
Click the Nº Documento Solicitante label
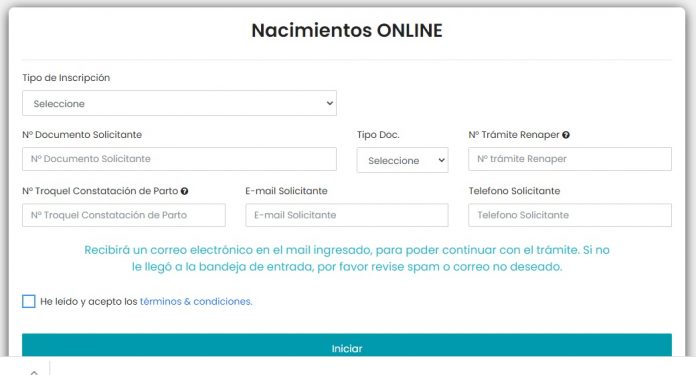click(x=82, y=135)
